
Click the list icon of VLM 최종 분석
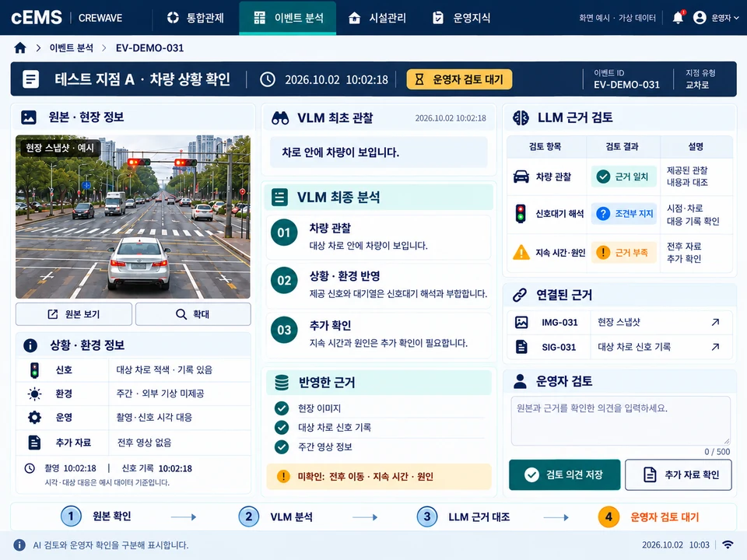click(x=279, y=197)
